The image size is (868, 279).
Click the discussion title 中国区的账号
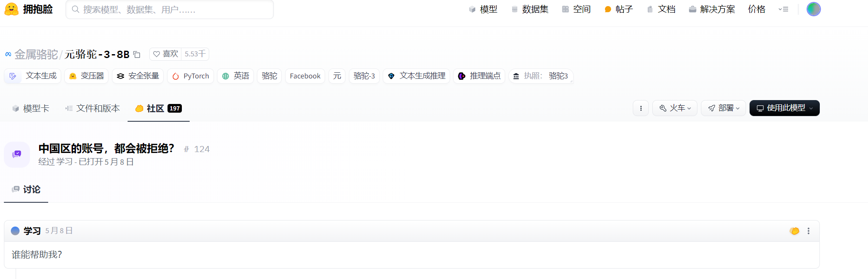click(106, 149)
